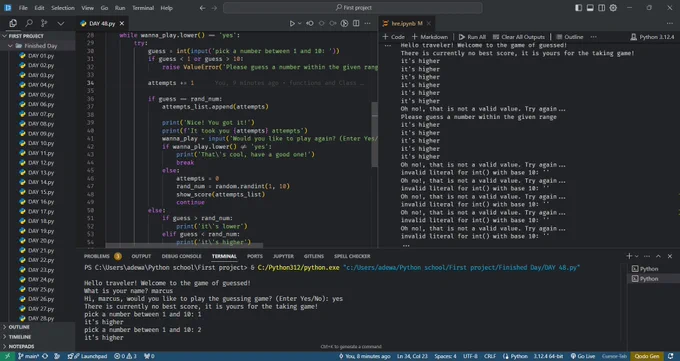The width and height of the screenshot is (680, 361).
Task: Switch to the DEBUG CONSOLE tab
Action: coord(181,256)
